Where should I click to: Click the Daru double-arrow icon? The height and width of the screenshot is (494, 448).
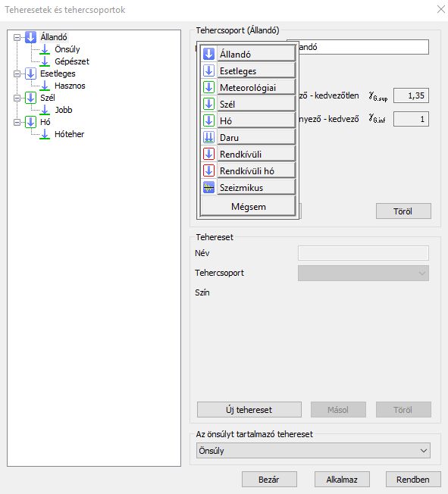pos(208,137)
